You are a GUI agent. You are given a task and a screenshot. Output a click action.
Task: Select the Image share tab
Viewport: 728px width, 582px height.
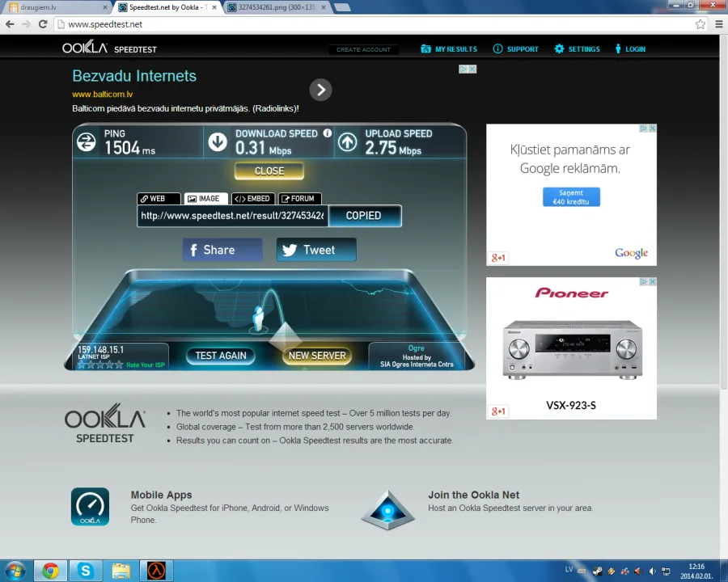click(206, 199)
